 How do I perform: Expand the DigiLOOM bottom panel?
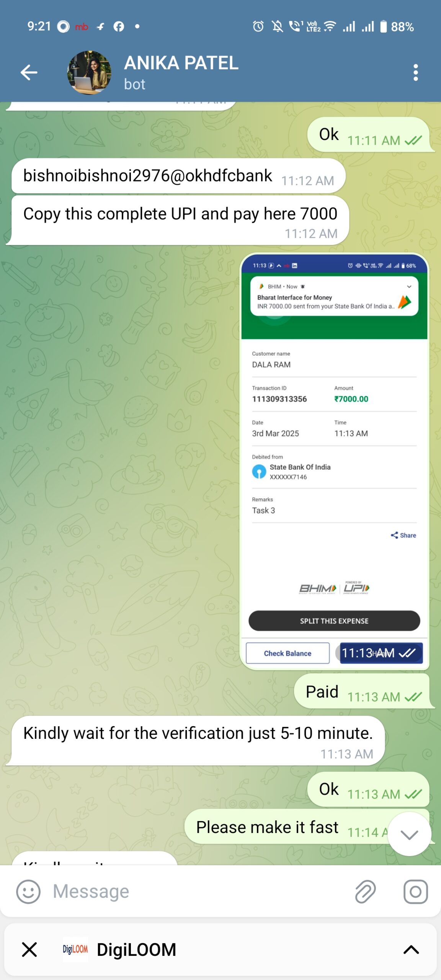pyautogui.click(x=411, y=950)
